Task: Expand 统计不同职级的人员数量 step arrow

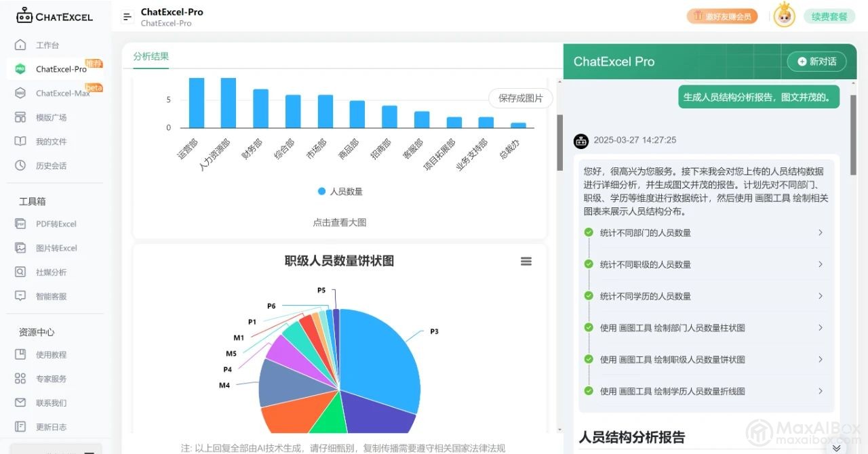Action: (821, 264)
